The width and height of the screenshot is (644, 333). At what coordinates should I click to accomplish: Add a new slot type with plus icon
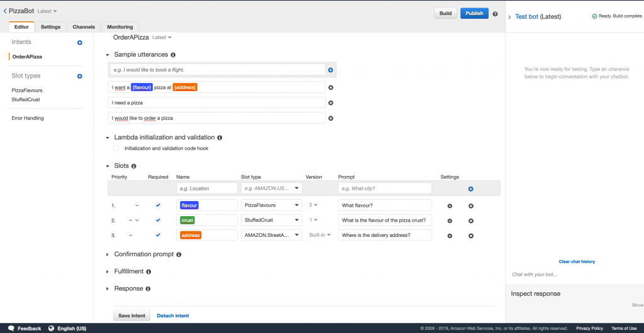click(x=79, y=76)
